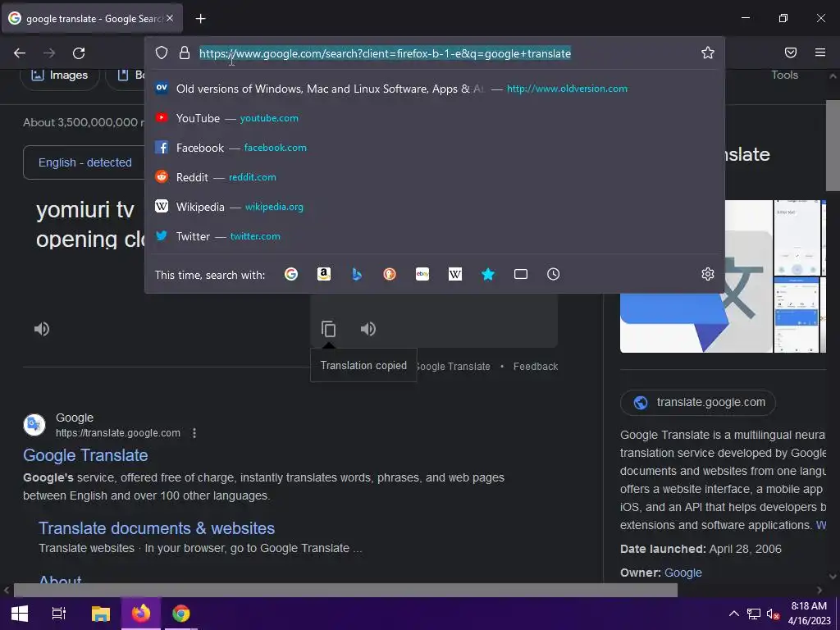Click the horizontal scrollbar thumb

(345, 591)
